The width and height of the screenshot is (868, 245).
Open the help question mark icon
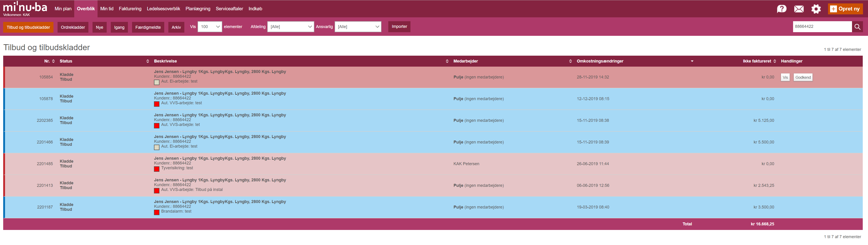781,9
